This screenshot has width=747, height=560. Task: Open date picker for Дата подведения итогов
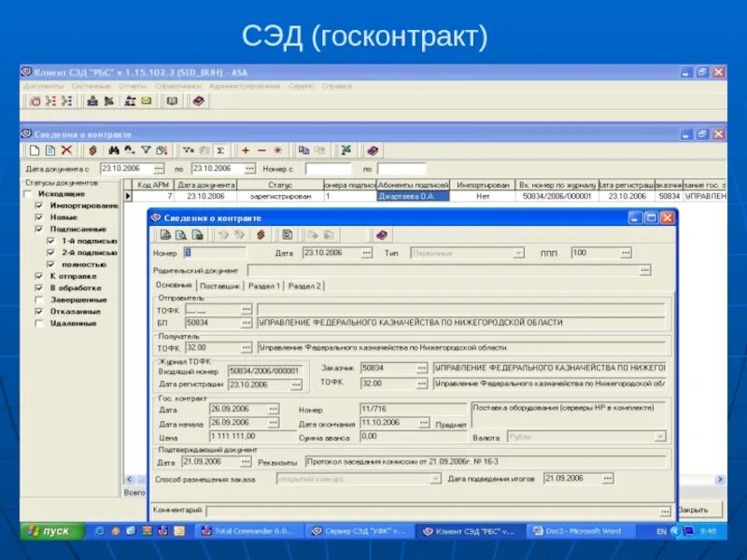coord(608,479)
